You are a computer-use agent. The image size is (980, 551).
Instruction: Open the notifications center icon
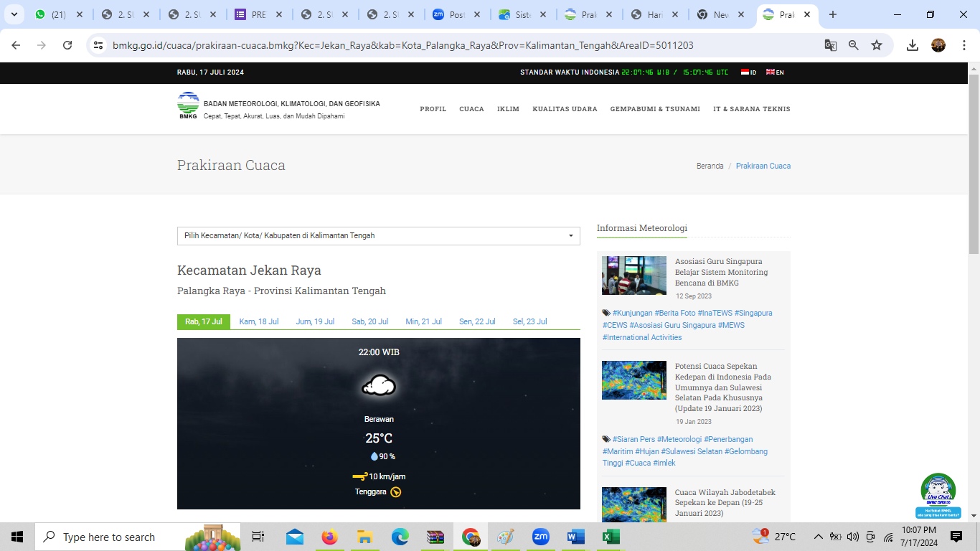tap(956, 537)
